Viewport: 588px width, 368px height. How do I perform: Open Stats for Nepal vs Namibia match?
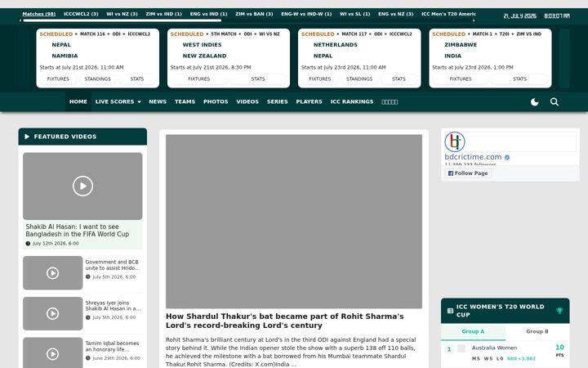pos(137,79)
